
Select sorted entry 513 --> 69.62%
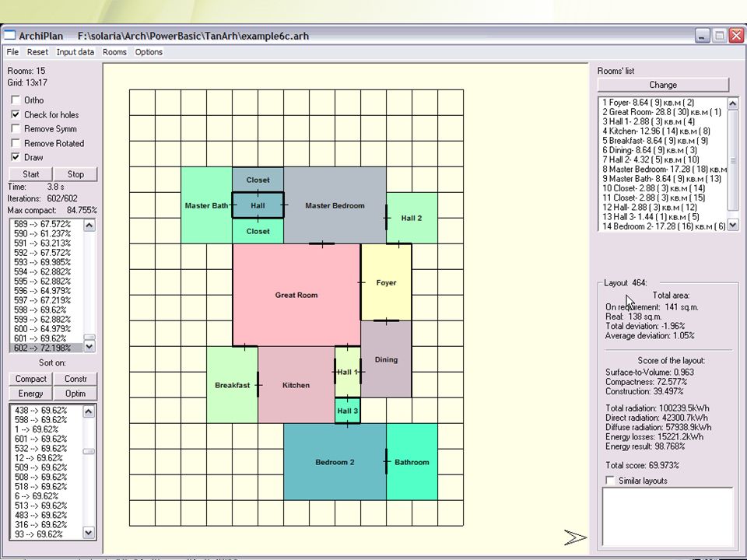(46, 506)
